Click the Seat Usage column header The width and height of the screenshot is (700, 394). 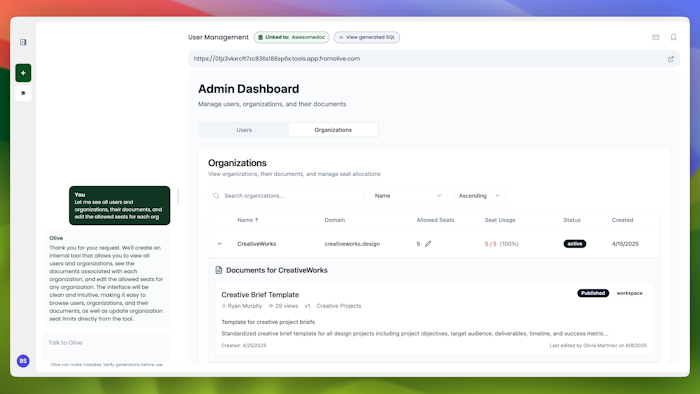tap(500, 220)
